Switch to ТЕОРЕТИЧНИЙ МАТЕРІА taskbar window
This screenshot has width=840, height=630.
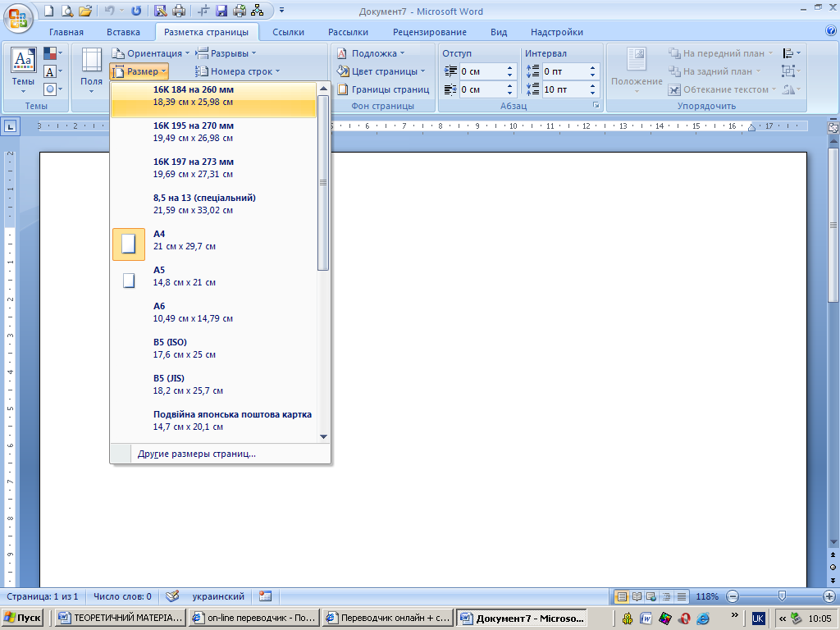pyautogui.click(x=121, y=619)
